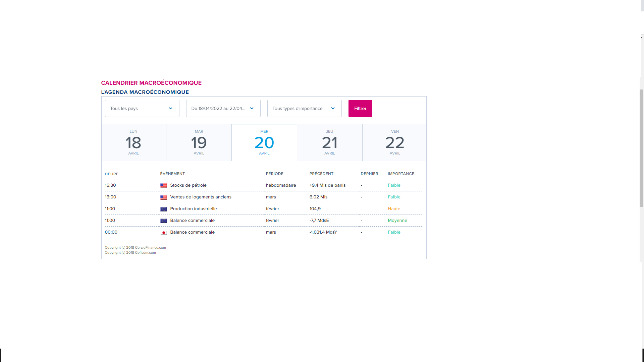Switch to the Lundi 18 Avril tab
This screenshot has height=362, width=644.
133,142
